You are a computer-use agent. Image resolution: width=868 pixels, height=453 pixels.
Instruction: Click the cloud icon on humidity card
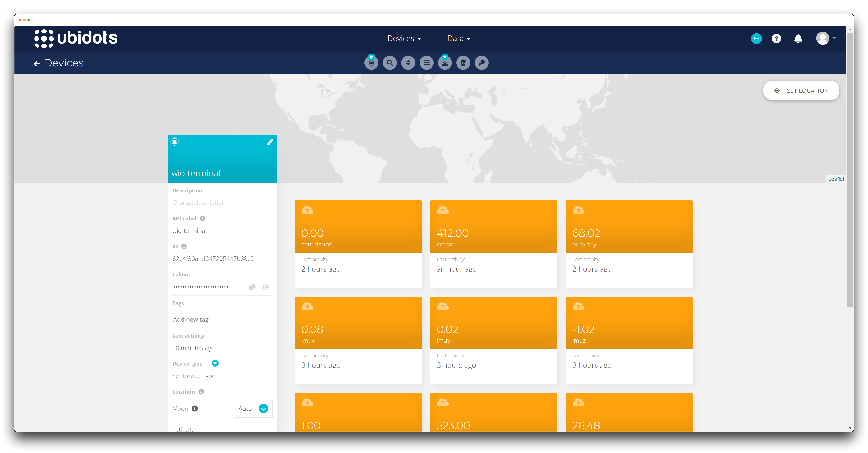pos(578,210)
